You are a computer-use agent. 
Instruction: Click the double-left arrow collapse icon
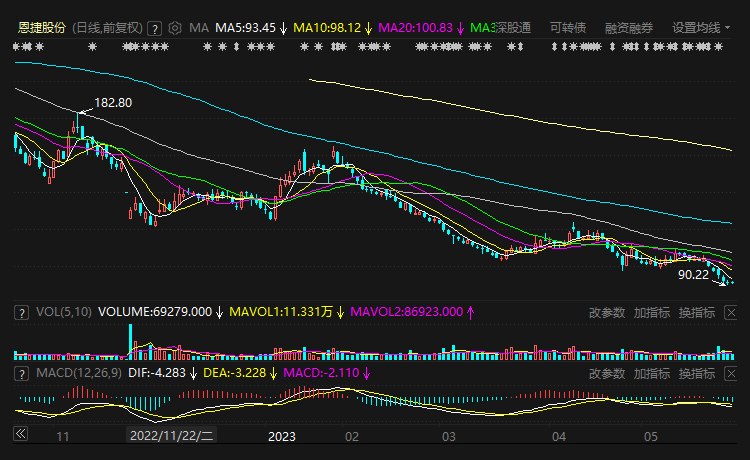19,435
